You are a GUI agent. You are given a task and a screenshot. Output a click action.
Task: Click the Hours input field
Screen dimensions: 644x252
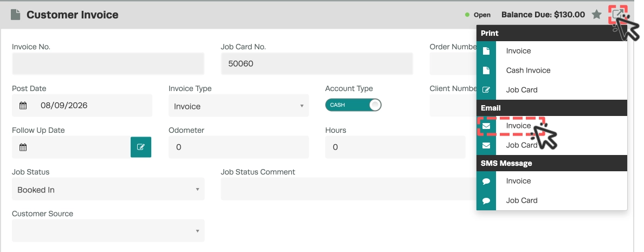tap(395, 147)
